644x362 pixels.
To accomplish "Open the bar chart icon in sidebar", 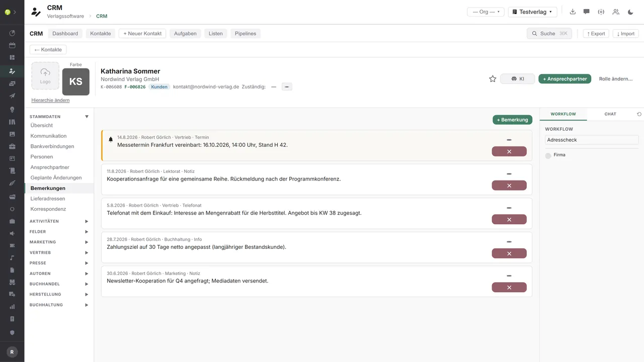I will pos(12,307).
